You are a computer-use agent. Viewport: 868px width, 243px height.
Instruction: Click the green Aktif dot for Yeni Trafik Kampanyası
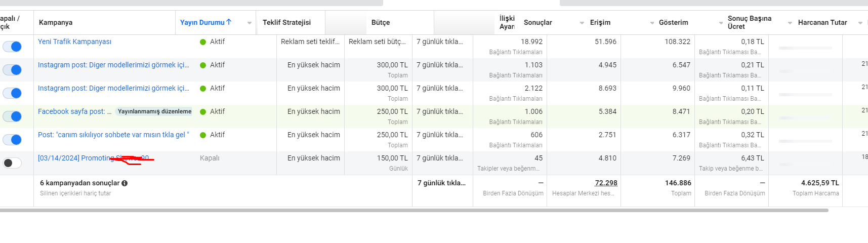[x=203, y=42]
